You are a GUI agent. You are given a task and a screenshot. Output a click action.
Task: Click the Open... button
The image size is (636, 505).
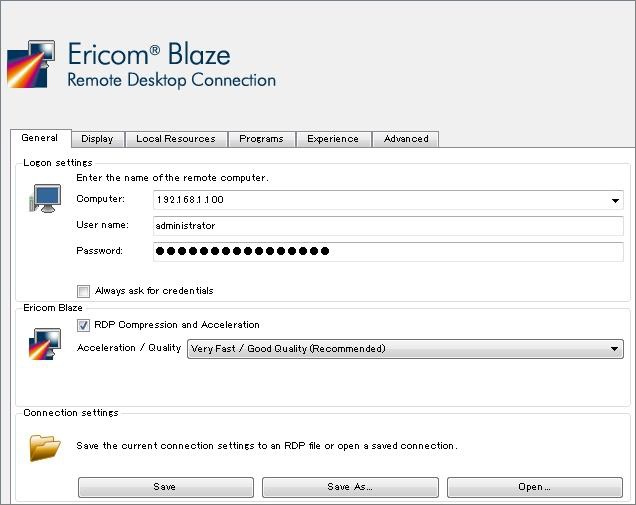pyautogui.click(x=534, y=487)
